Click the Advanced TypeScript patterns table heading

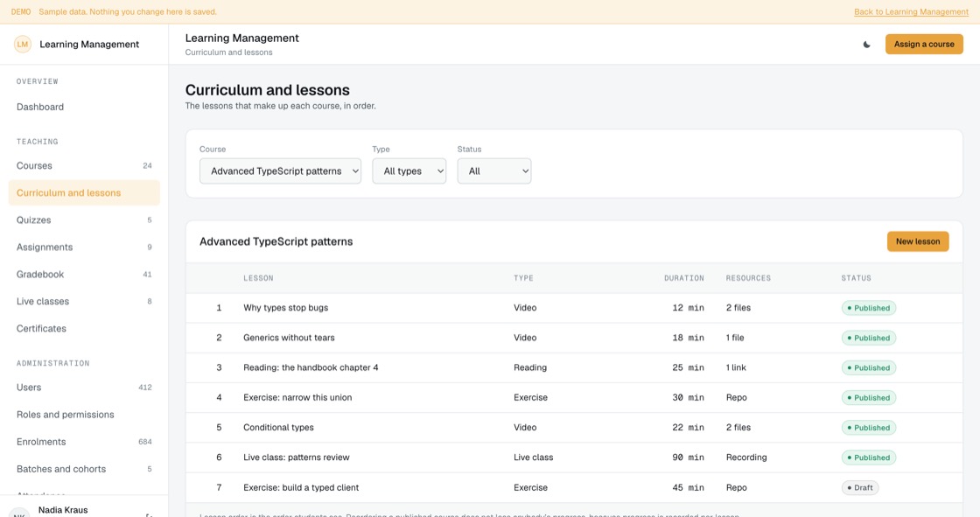(276, 241)
